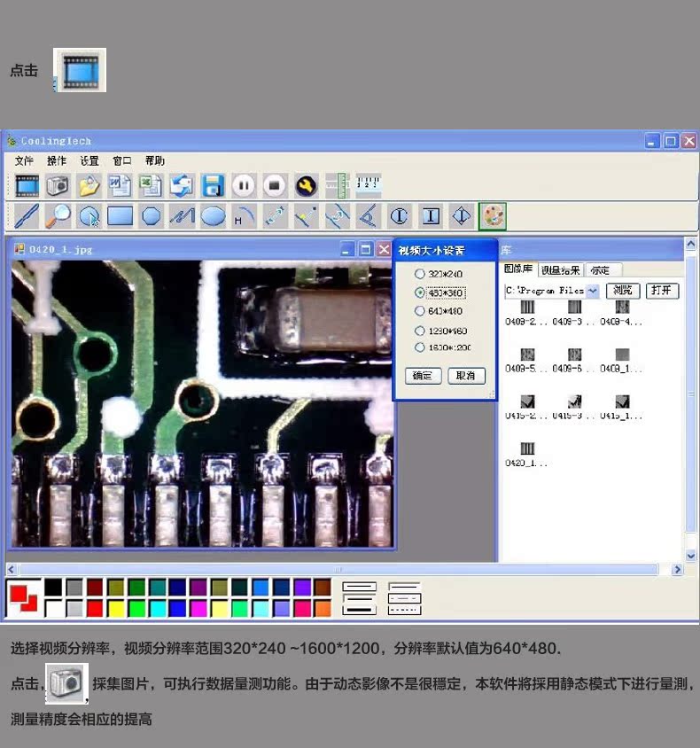Open settings with the wrench icon
The height and width of the screenshot is (748, 700).
(306, 185)
